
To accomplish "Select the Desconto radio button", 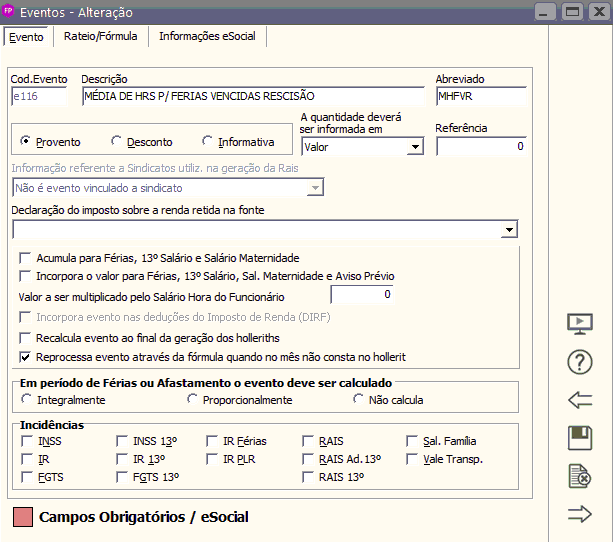I will pos(117,142).
